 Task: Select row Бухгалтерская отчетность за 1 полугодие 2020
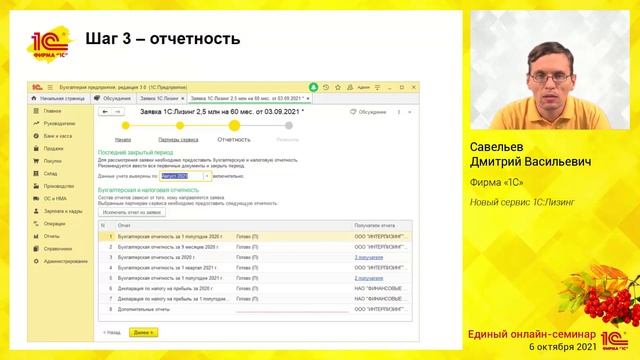pyautogui.click(x=255, y=236)
